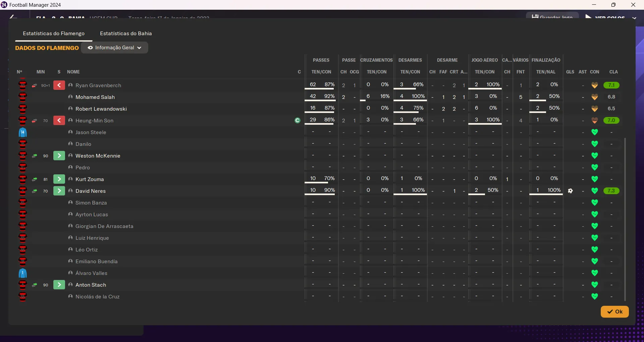Click Ryan Gravenberch's red substituted-off arrow

coord(59,85)
